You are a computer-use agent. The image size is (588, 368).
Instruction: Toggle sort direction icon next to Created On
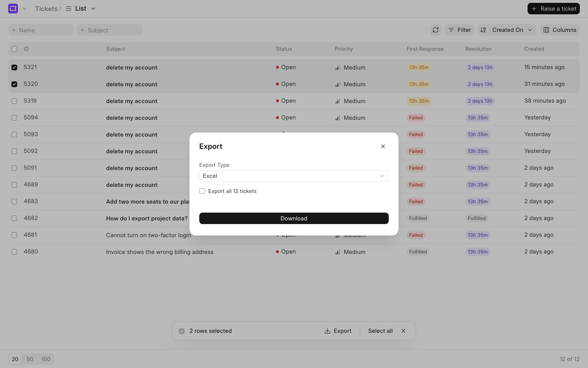483,30
